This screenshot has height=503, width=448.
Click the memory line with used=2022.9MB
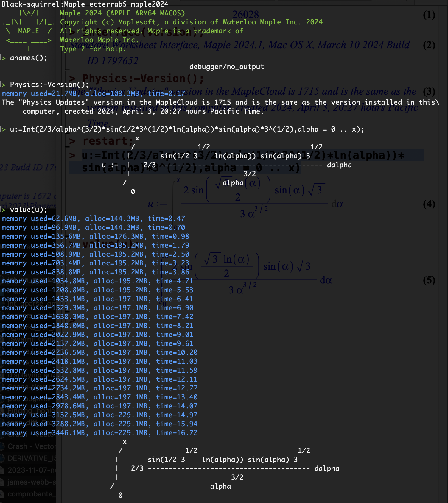pos(97,335)
